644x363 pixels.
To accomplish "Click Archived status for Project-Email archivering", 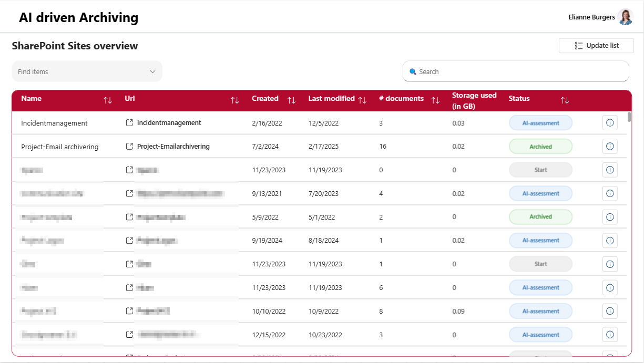I will coord(540,147).
